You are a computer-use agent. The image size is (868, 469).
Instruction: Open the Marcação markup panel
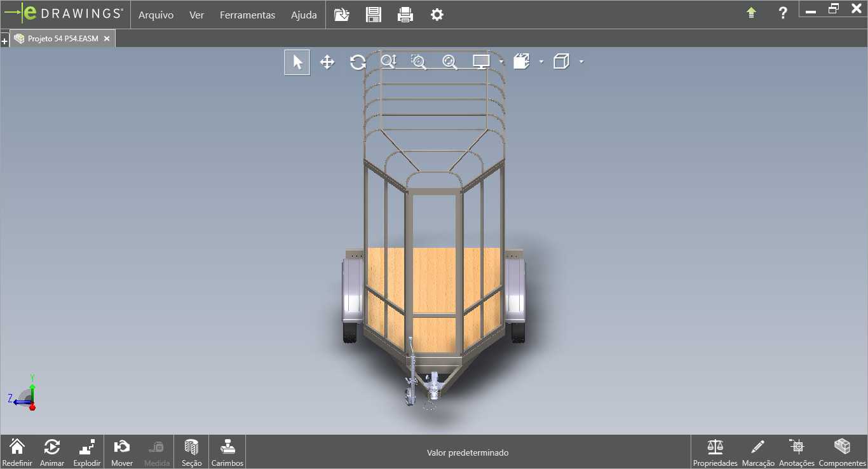coord(758,452)
